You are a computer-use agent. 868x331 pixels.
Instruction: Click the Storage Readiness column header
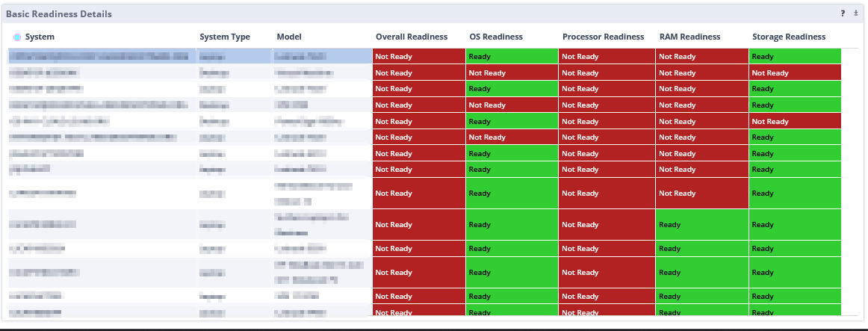(789, 37)
